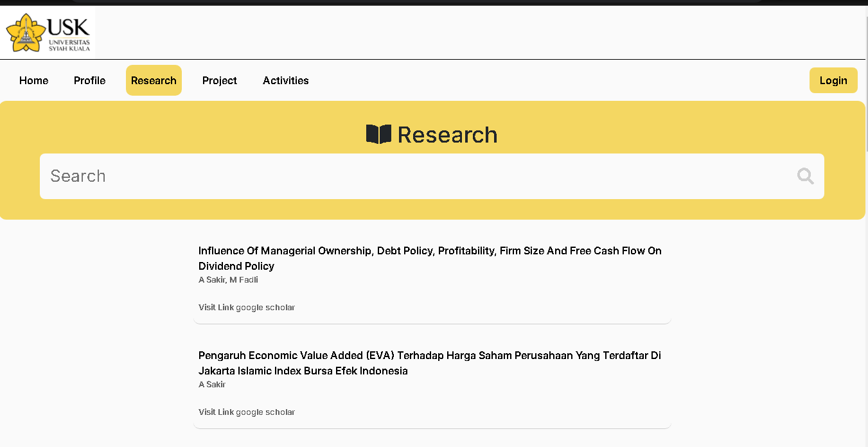Viewport: 868px width, 447px height.
Task: Click the page's vertical scrollbar
Action: coord(864,83)
